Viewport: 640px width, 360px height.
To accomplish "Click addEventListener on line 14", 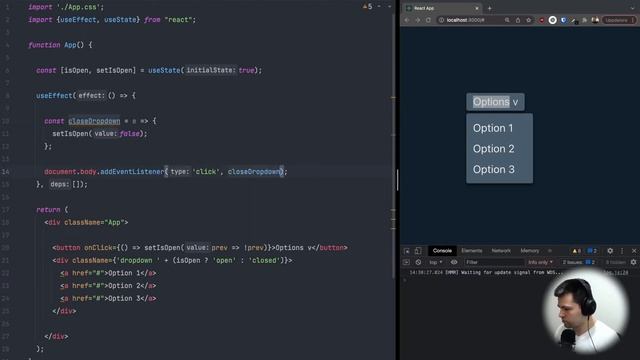I will tap(132, 171).
